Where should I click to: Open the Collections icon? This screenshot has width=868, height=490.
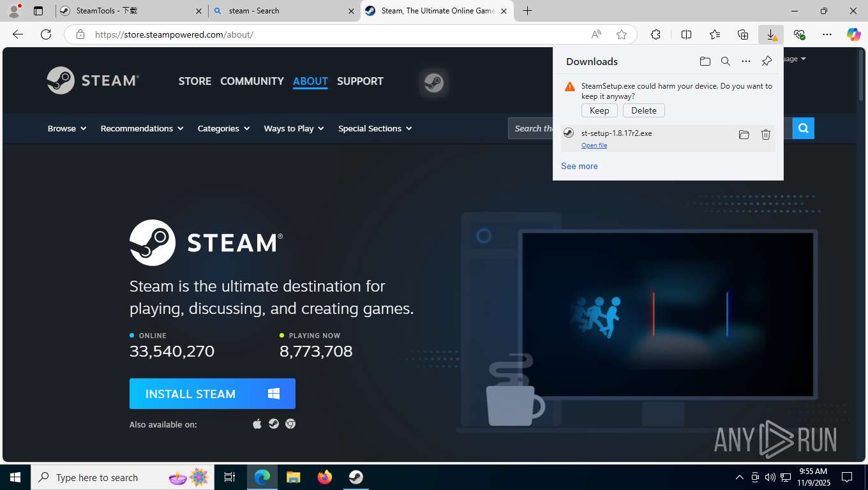[743, 34]
